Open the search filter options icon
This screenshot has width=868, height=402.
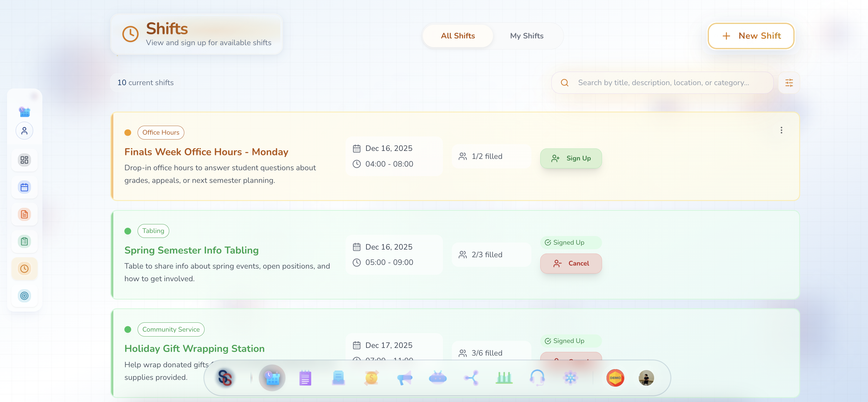[789, 83]
